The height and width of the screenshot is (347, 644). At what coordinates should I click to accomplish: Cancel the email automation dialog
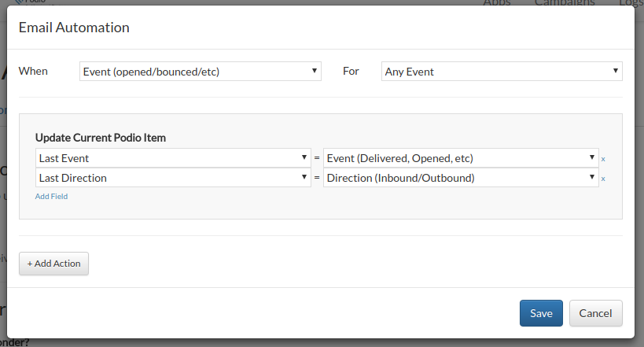click(x=595, y=313)
